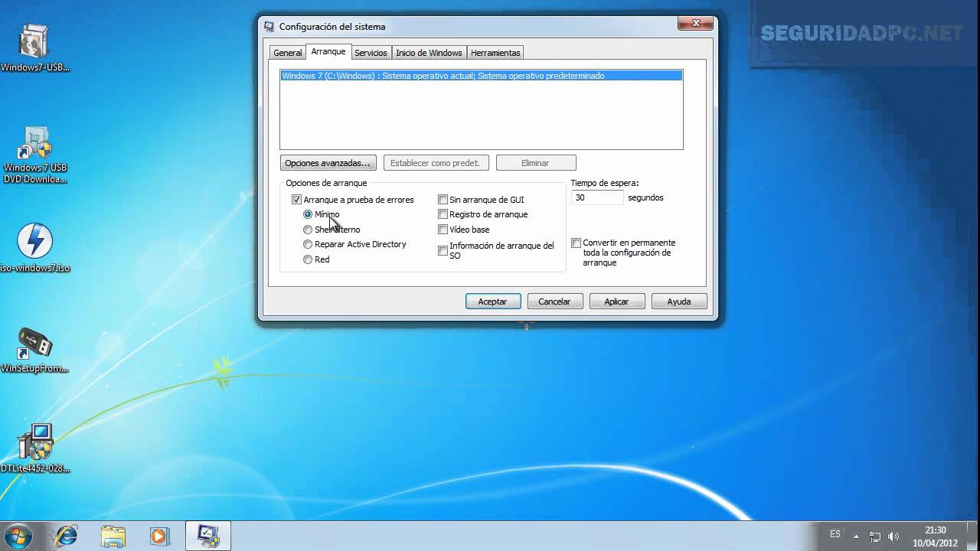Click the ES language indicator

[x=835, y=534]
